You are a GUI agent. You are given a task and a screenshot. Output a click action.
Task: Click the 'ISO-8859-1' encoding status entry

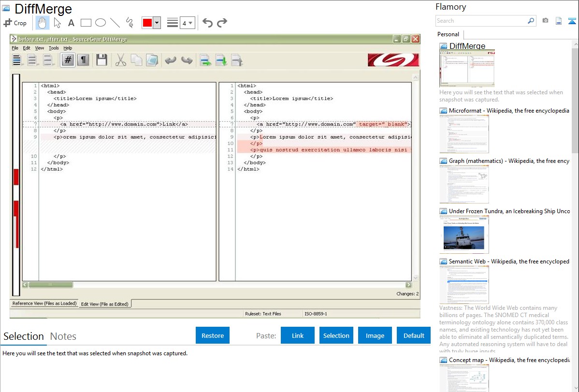click(316, 314)
